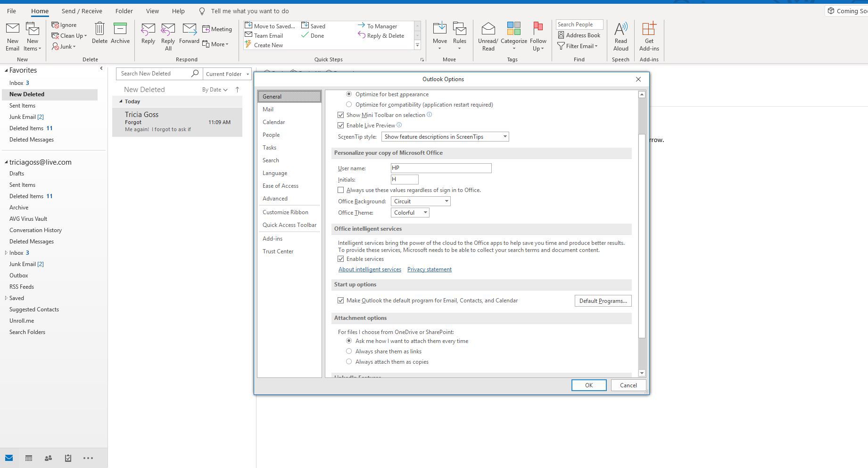
Task: Open the File tab
Action: pos(11,11)
